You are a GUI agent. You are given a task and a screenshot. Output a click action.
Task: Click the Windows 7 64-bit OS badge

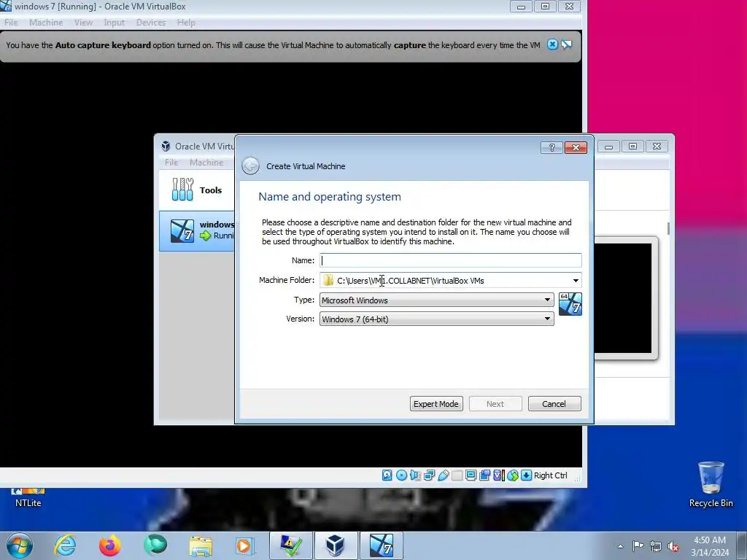pos(570,304)
